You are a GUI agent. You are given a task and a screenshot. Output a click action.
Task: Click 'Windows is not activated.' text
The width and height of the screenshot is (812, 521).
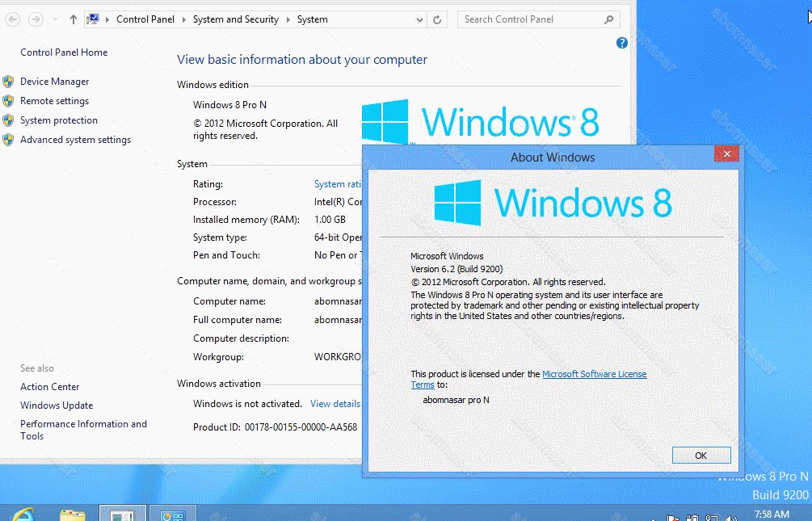pos(247,404)
